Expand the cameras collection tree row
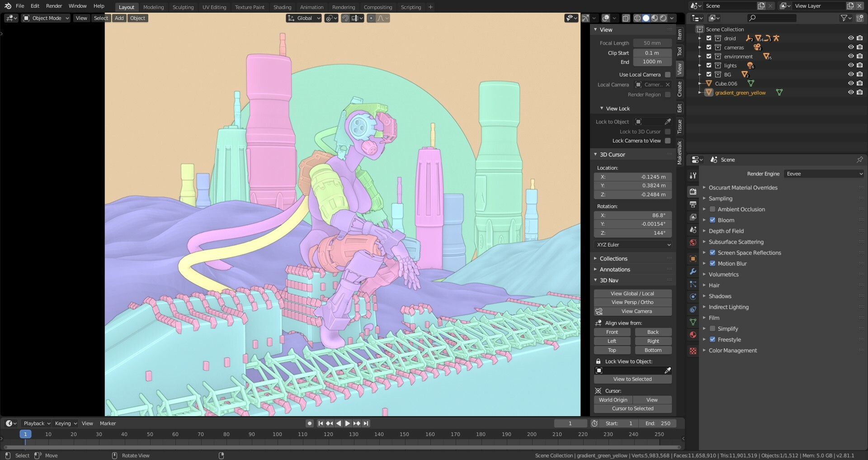This screenshot has height=460, width=868. coord(700,47)
